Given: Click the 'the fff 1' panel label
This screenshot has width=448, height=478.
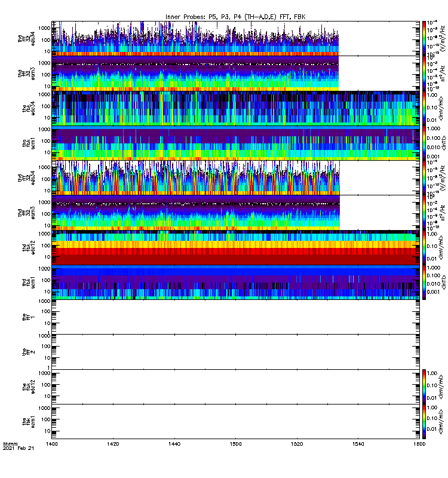Looking at the screenshot, I should 29,317.
